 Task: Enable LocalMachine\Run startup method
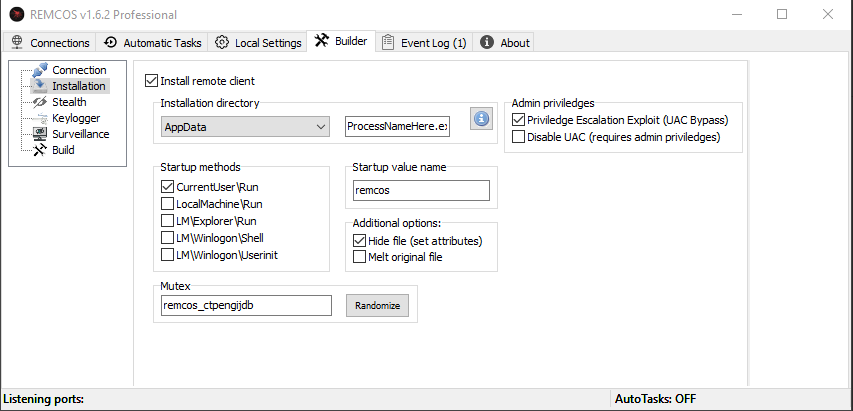click(x=167, y=204)
